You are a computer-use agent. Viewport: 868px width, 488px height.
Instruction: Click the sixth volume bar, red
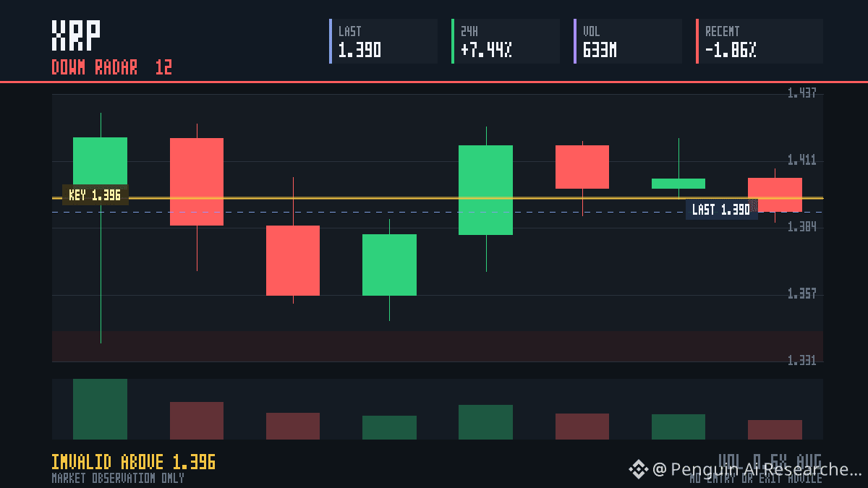click(582, 427)
